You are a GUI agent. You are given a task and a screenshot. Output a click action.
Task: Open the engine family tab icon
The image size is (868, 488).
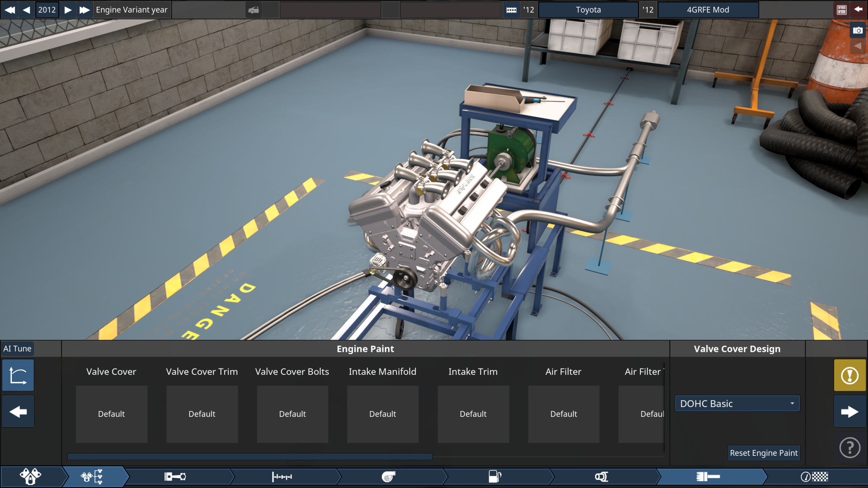[x=31, y=477]
